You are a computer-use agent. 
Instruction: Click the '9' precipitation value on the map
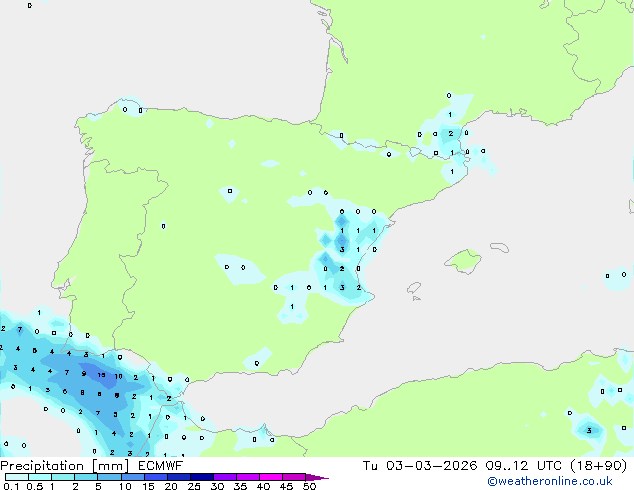pos(84,373)
